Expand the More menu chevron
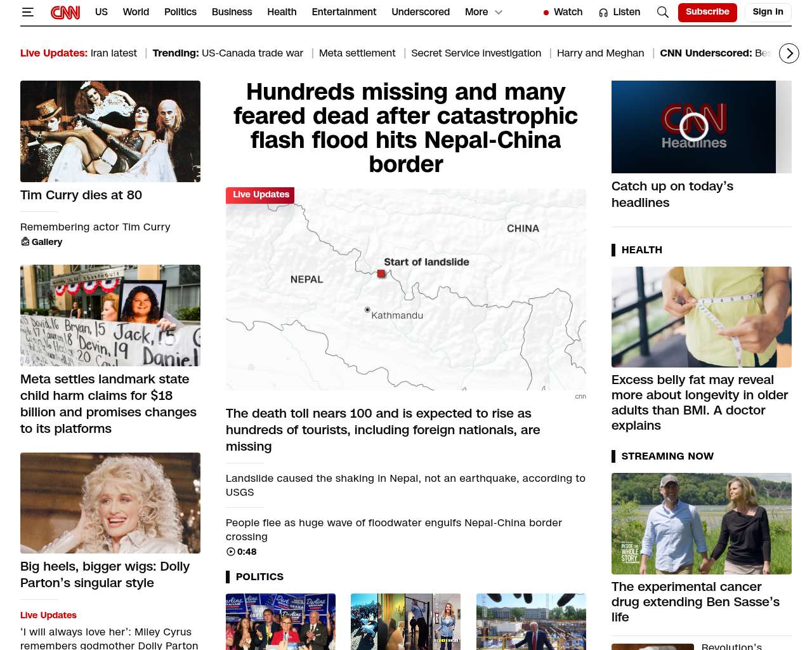The image size is (812, 650). pyautogui.click(x=499, y=12)
